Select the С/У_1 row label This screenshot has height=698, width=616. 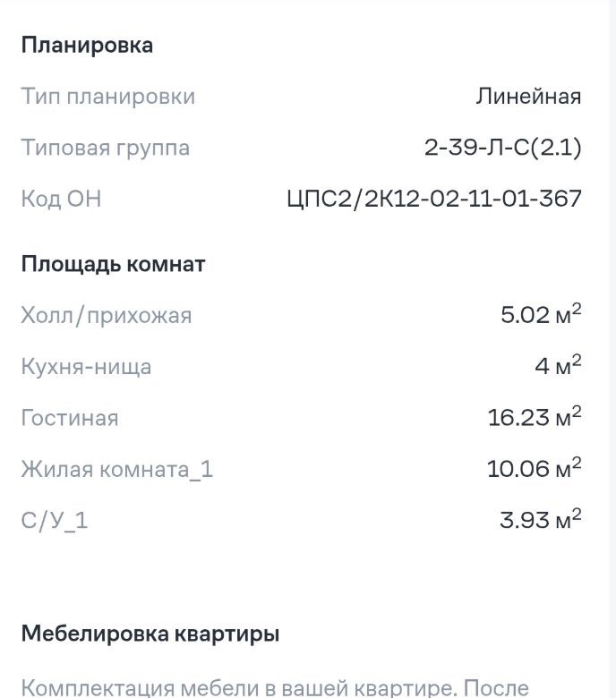pyautogui.click(x=54, y=520)
